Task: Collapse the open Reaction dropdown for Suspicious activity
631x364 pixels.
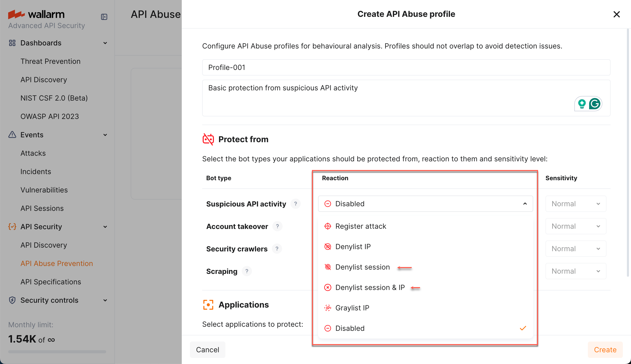Action: coord(525,204)
